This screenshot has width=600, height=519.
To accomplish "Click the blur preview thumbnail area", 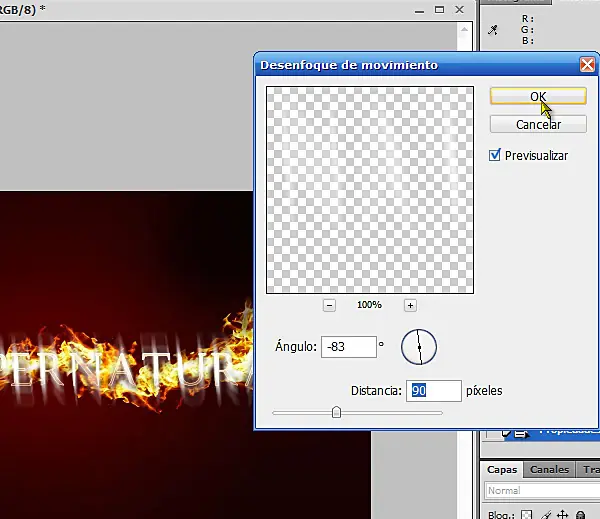I will pos(370,190).
